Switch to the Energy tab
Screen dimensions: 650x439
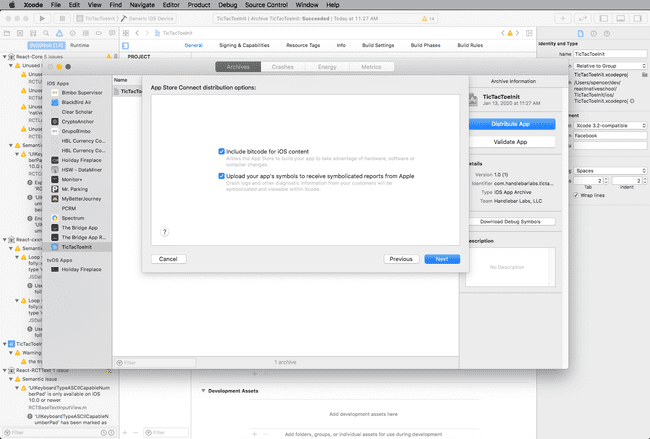coord(327,67)
